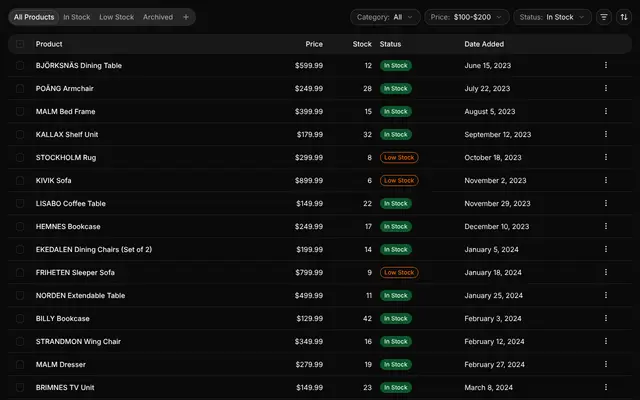Image resolution: width=640 pixels, height=400 pixels.
Task: Toggle the select-all checkbox in header
Action: click(20, 44)
